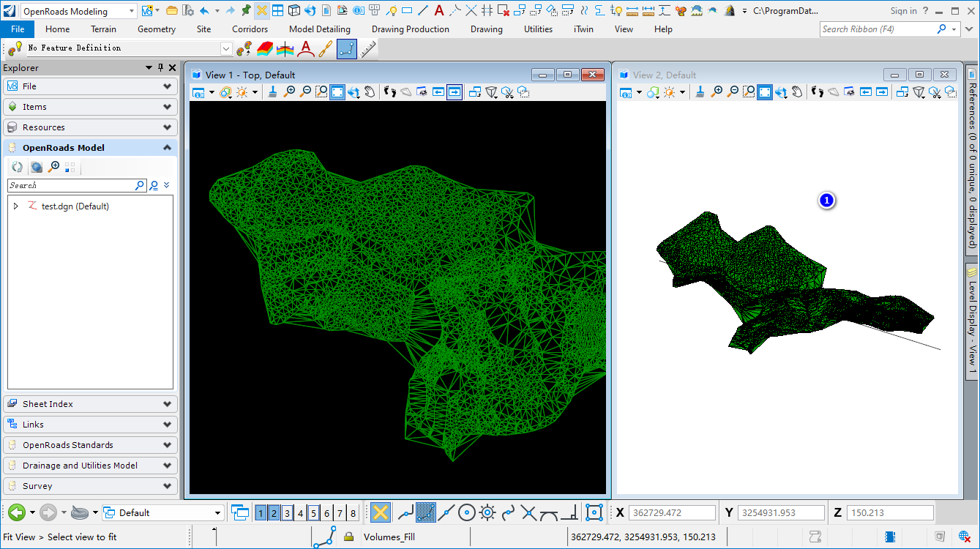The width and height of the screenshot is (980, 549).
Task: Click Window Area zoom icon in View 1
Action: point(321,92)
